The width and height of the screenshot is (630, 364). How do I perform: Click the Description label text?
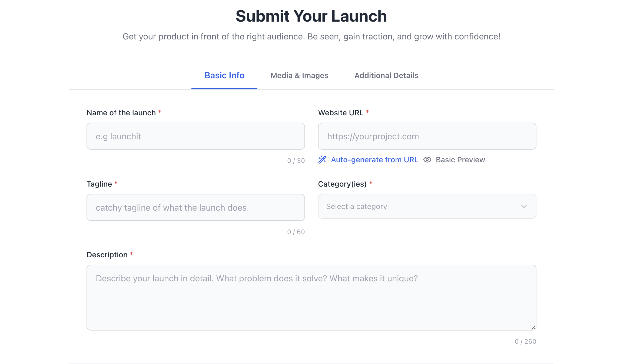107,255
